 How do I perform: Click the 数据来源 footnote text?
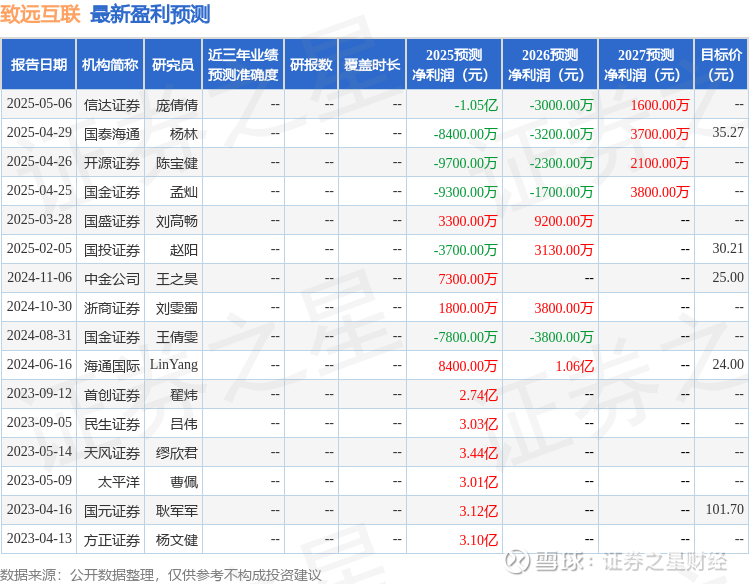click(x=160, y=575)
